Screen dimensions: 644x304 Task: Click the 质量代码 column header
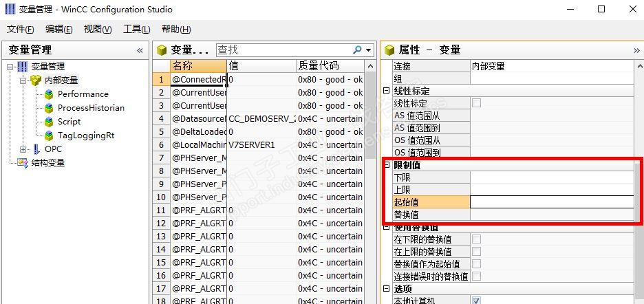point(330,66)
